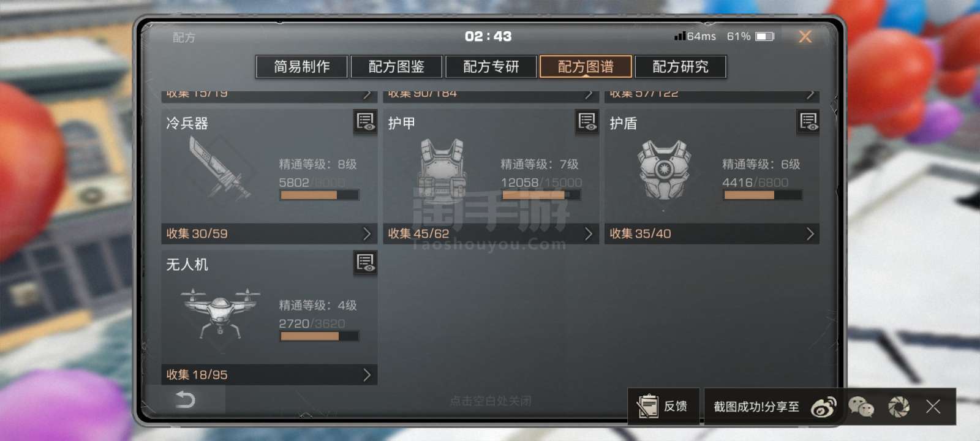Open the 配方专研 tab
Viewport: 980px width, 441px height.
coord(491,67)
